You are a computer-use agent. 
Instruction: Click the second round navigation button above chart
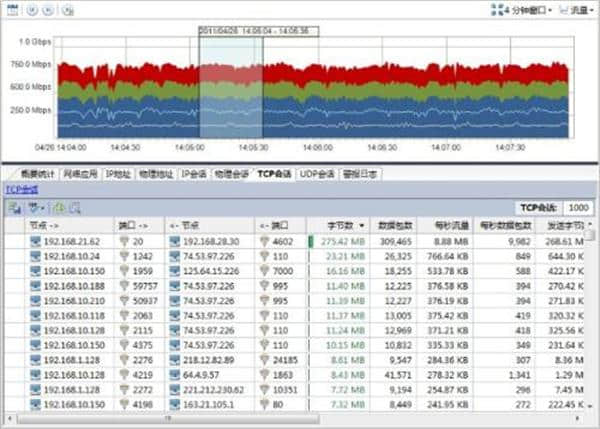[x=48, y=10]
